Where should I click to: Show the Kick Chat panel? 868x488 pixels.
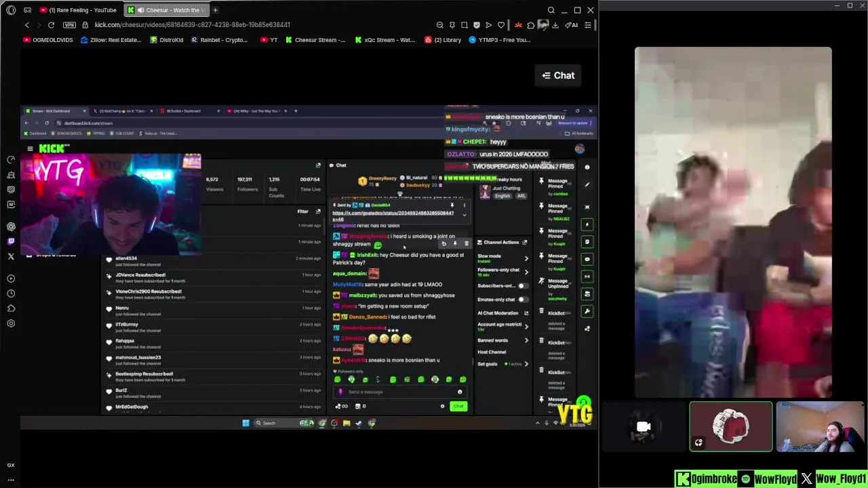(558, 76)
